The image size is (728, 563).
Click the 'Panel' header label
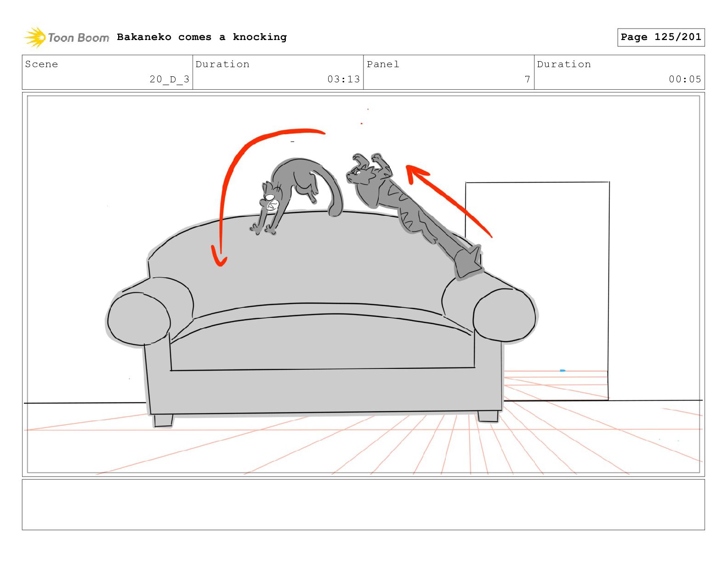(x=383, y=64)
